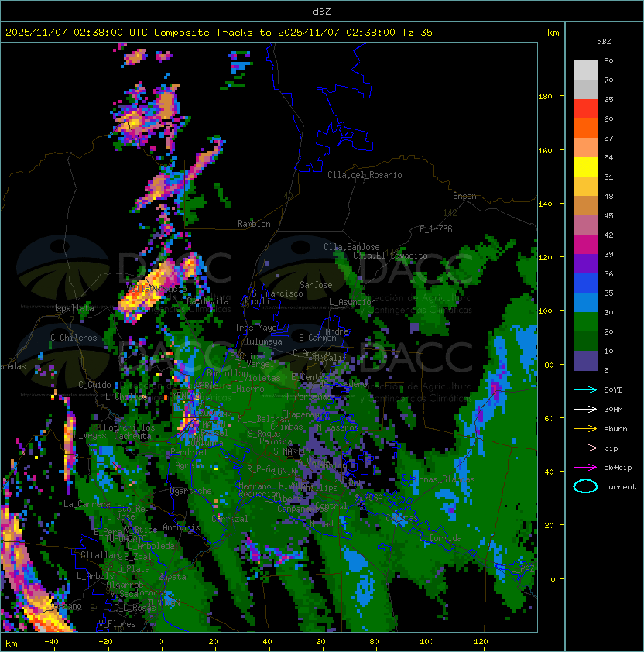This screenshot has width=644, height=652.
Task: Click the Ugarteche map label
Action: click(191, 492)
